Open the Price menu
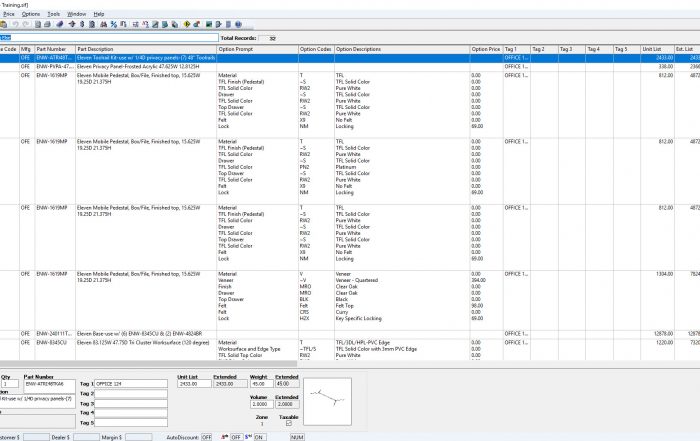 point(8,14)
